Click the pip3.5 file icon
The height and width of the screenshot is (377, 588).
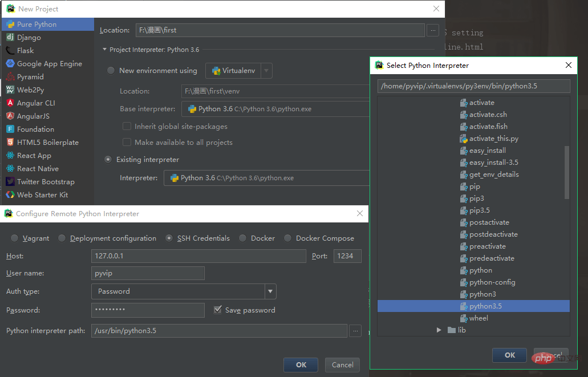(x=464, y=210)
